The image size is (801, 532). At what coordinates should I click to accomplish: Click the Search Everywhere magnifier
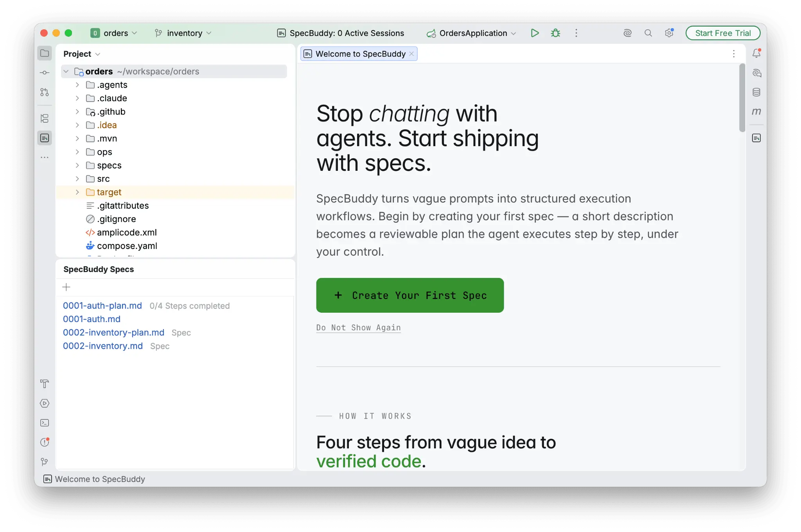648,33
